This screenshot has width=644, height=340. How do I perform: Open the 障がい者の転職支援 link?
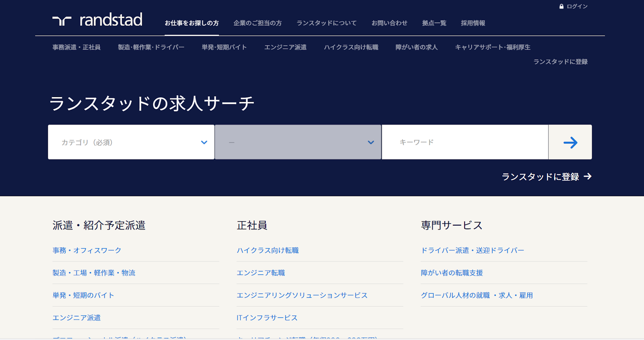[x=452, y=273]
